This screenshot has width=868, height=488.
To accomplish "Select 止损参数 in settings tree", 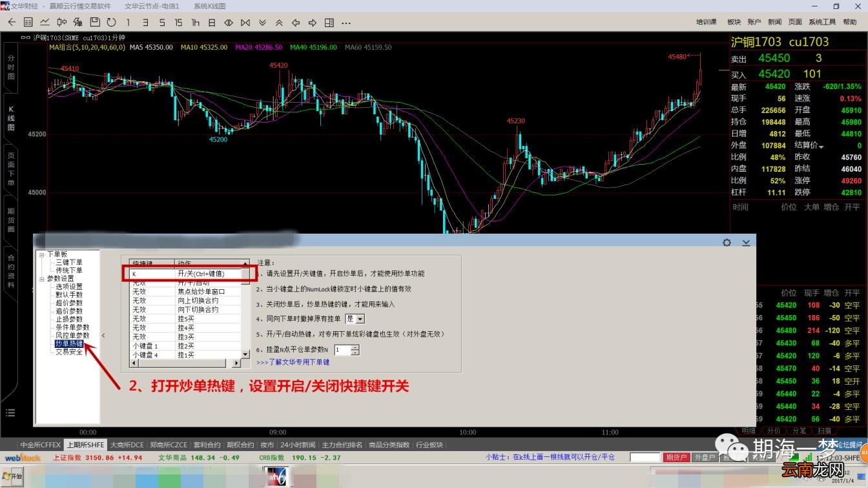I will (x=69, y=319).
